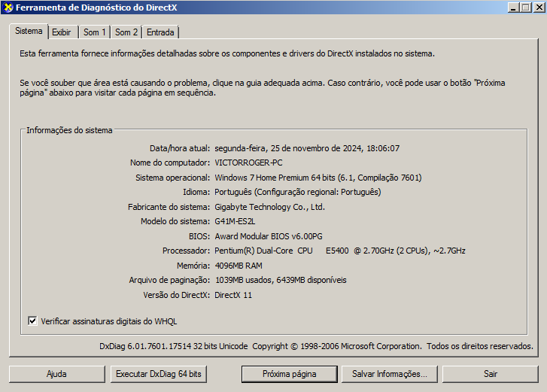The width and height of the screenshot is (547, 392).
Task: Click Award Modular BIOS v6.00PG value
Action: (269, 236)
